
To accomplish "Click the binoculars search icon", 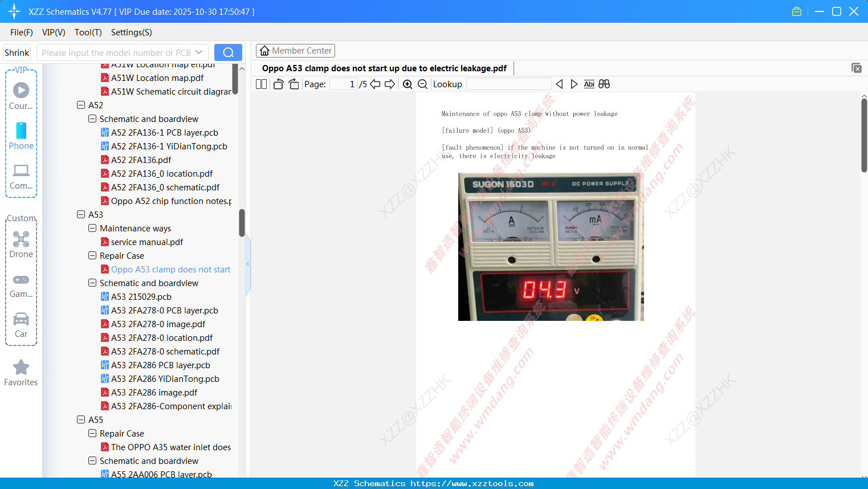I will tap(604, 84).
